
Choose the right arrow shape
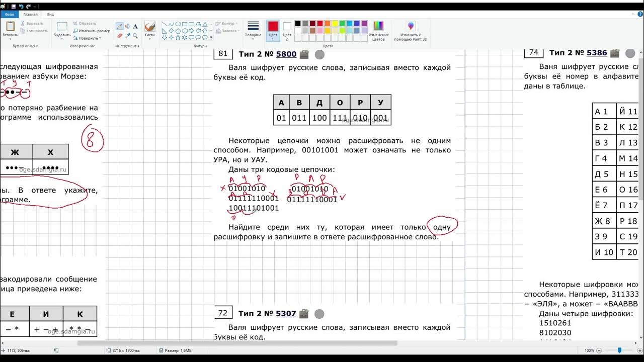point(191,31)
